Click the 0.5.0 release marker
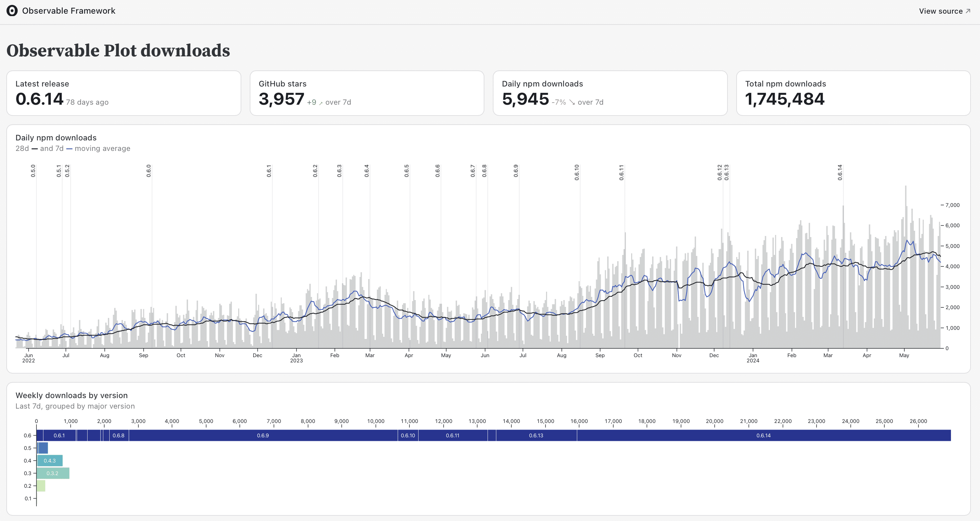Screen dimensions: 980x521 [x=33, y=171]
